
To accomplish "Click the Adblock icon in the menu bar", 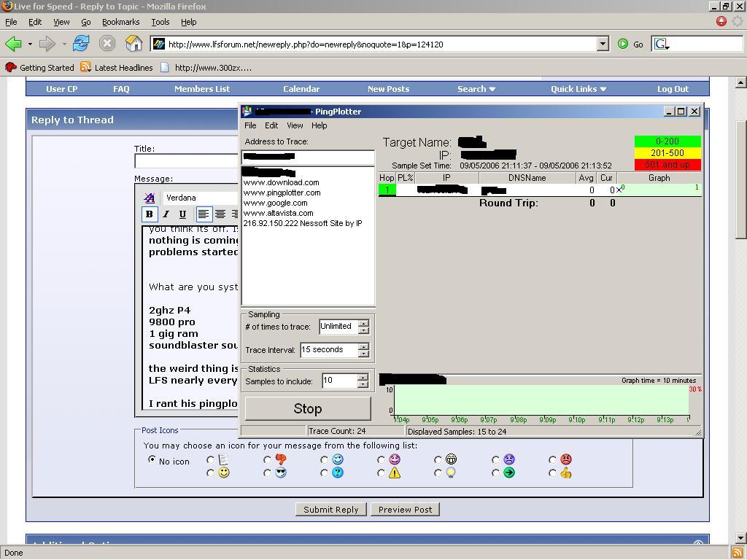I will [x=721, y=21].
